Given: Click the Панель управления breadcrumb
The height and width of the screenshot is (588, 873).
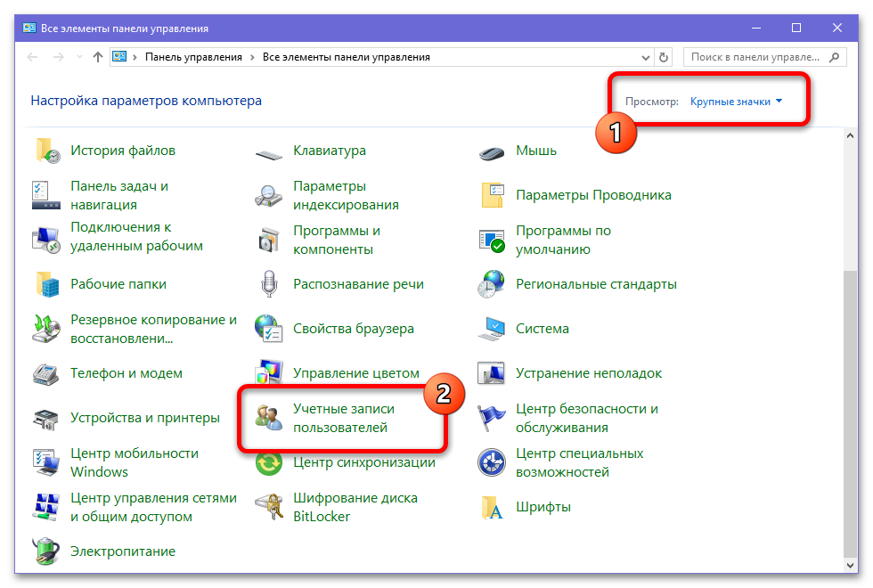Looking at the screenshot, I should [193, 57].
